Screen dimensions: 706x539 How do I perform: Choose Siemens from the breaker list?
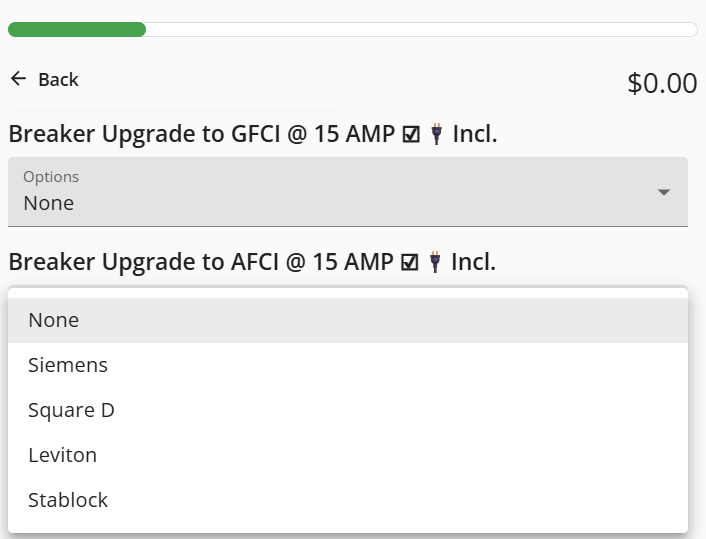tap(68, 365)
